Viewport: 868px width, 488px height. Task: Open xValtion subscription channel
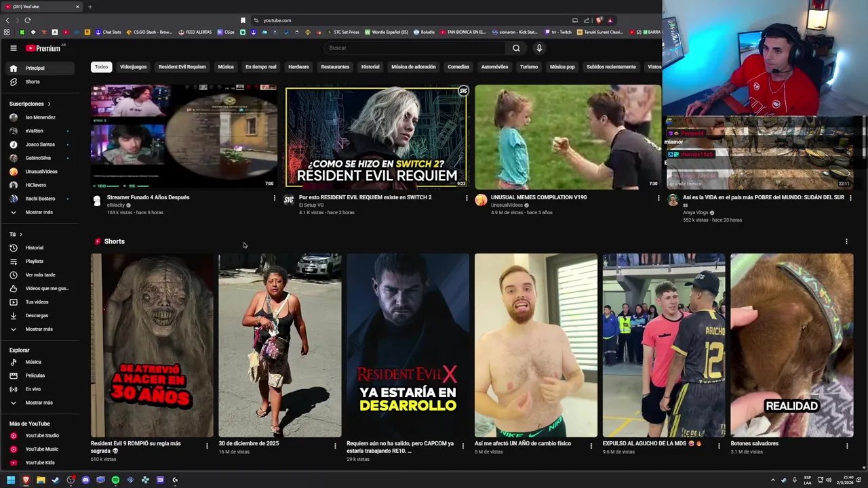point(40,131)
